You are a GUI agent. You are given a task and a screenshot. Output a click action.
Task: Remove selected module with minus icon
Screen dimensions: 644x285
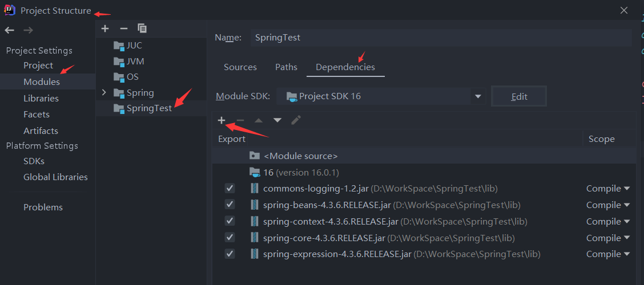124,28
